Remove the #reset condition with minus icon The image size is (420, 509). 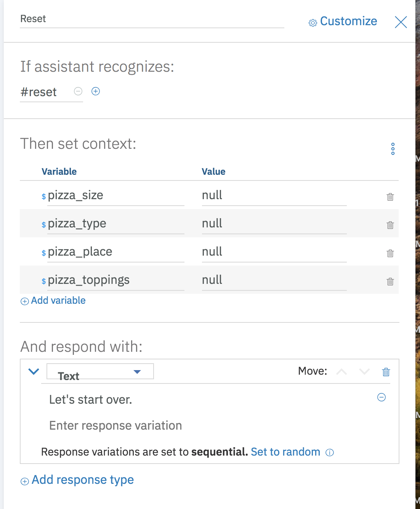point(78,91)
